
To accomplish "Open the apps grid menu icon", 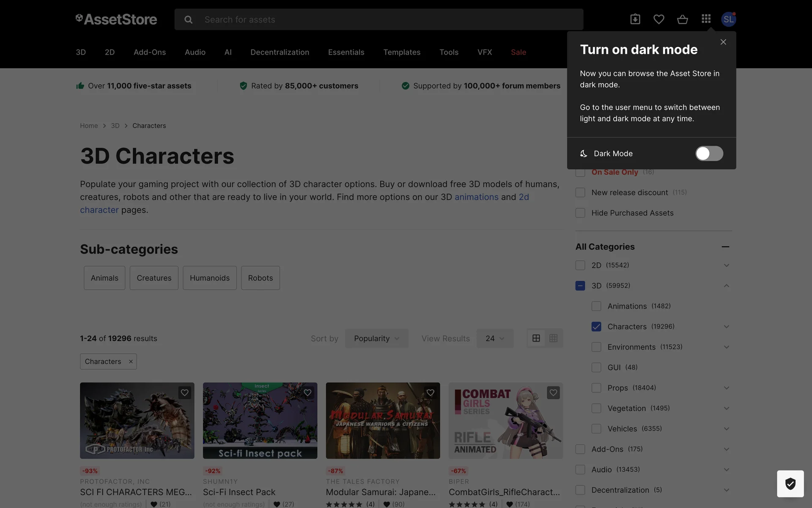I will [706, 19].
